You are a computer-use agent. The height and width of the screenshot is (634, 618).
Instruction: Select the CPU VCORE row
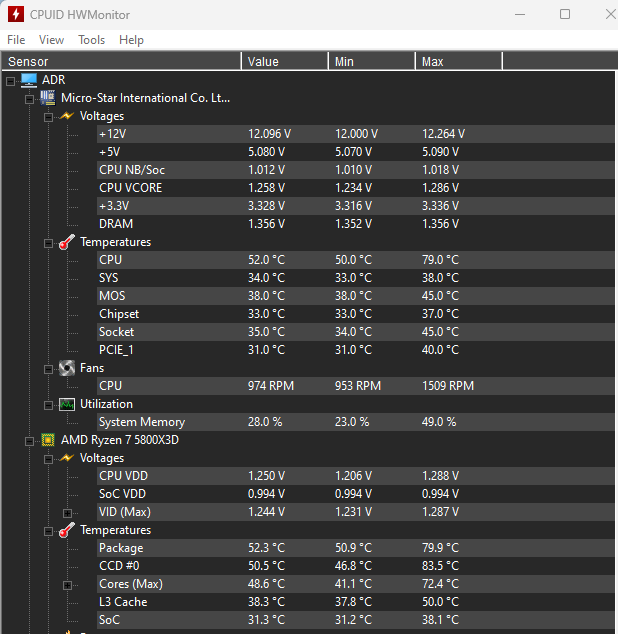pos(356,188)
